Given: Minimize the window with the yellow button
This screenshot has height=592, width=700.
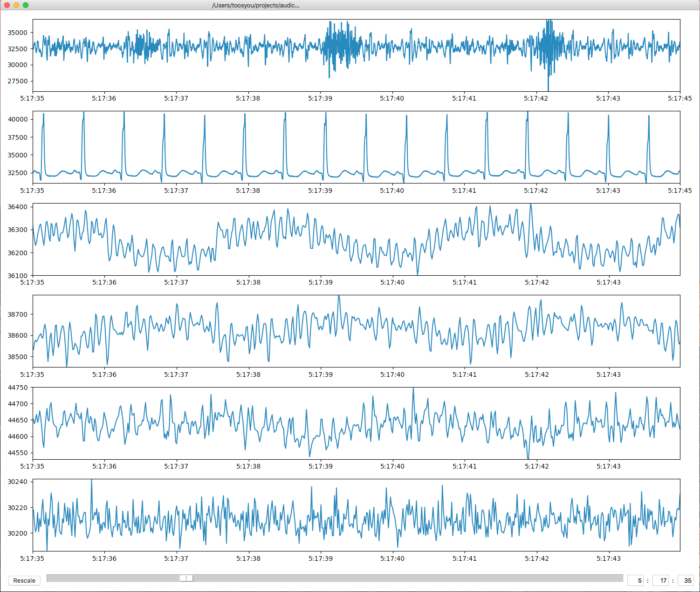Looking at the screenshot, I should (16, 5).
